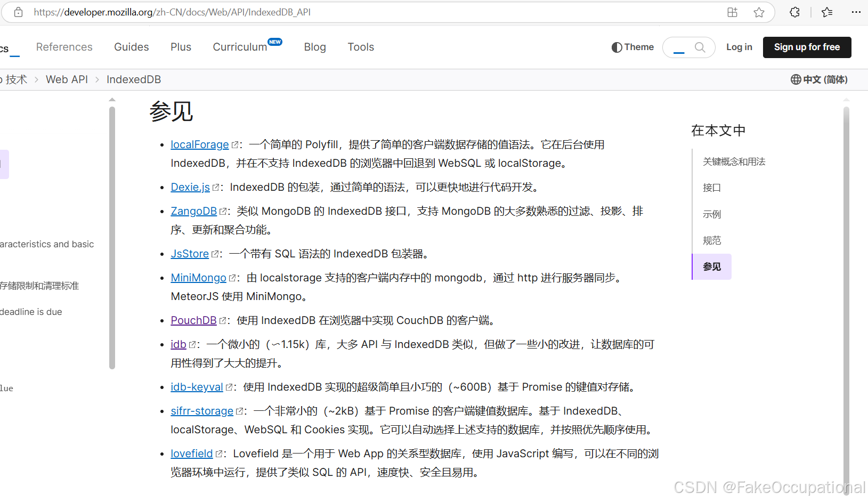Click the left sidebar scrollbar
Screen dimensions: 868x502
pyautogui.click(x=112, y=238)
